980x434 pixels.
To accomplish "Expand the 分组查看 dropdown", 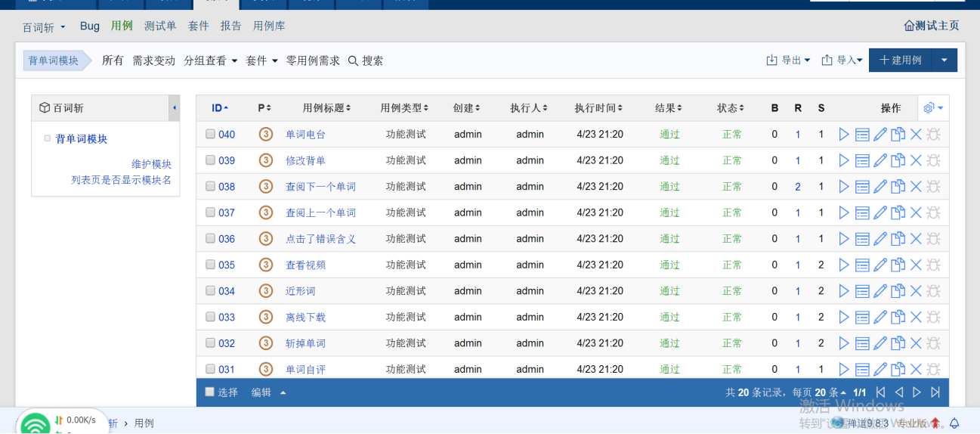I will (211, 60).
